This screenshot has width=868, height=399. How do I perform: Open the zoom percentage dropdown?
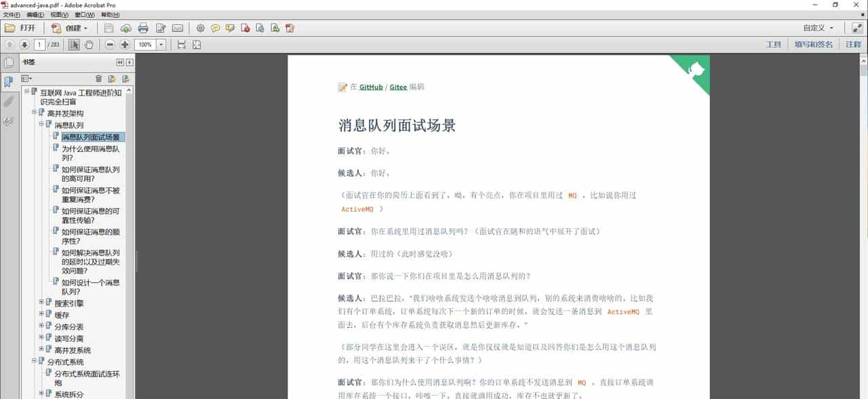coord(161,43)
